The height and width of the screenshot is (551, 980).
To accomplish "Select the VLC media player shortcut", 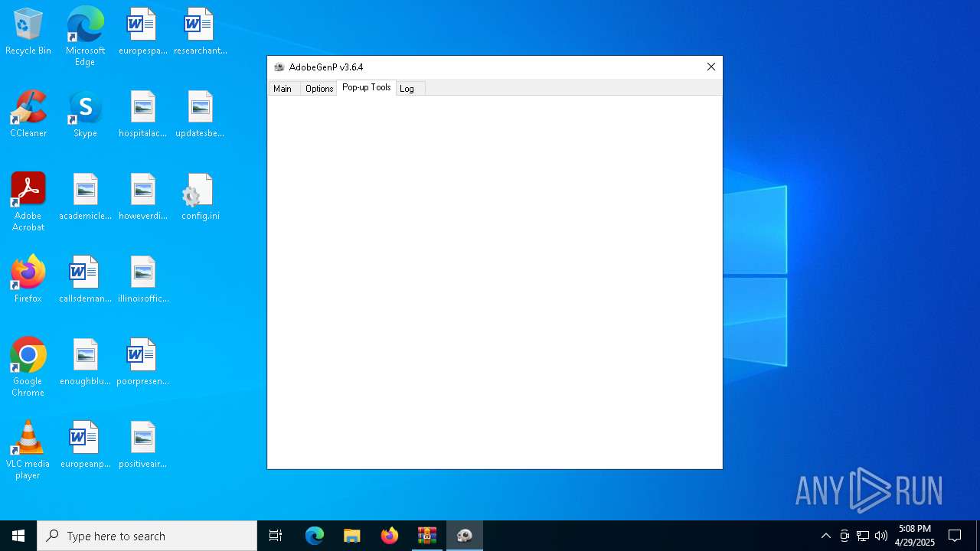I will (28, 450).
